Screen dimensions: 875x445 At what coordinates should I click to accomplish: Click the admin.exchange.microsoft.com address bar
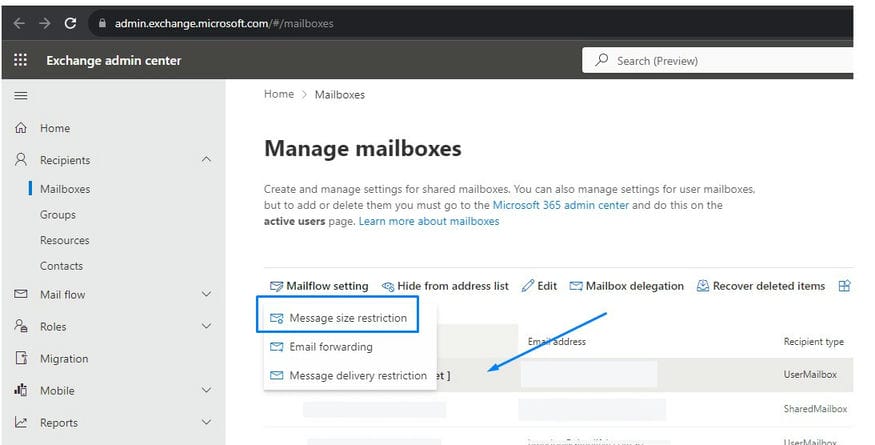[224, 23]
